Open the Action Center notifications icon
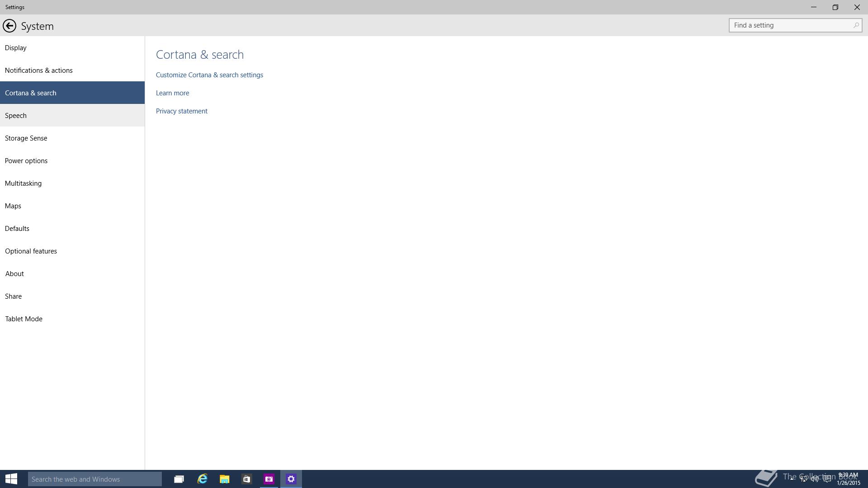The image size is (868, 488). pyautogui.click(x=827, y=479)
